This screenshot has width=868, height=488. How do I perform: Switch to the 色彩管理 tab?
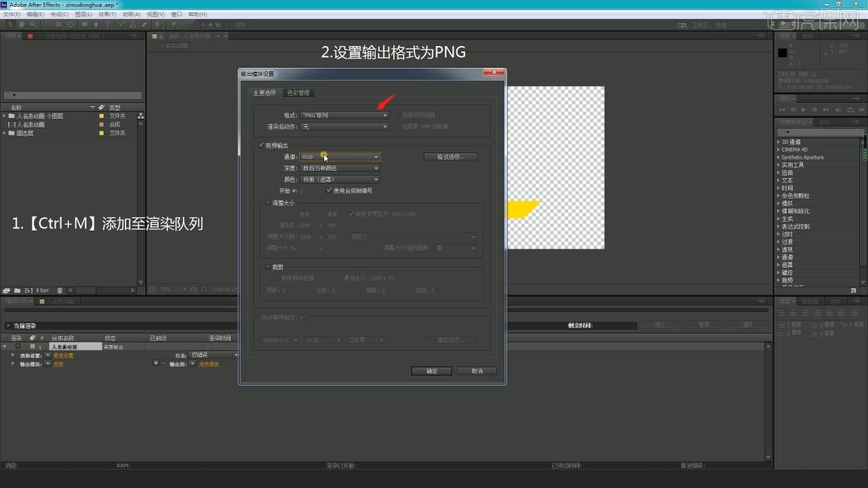(298, 92)
